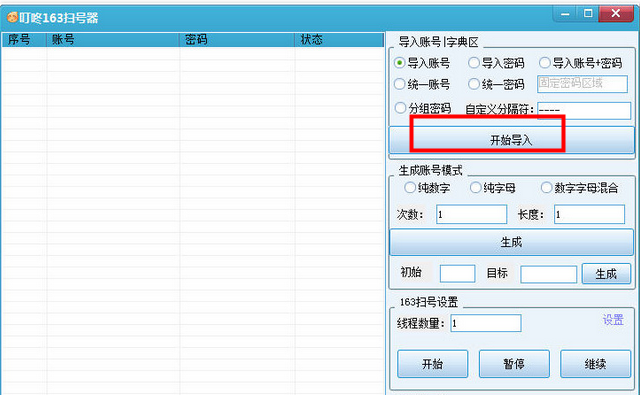Focus the 次数 input field

point(472,214)
